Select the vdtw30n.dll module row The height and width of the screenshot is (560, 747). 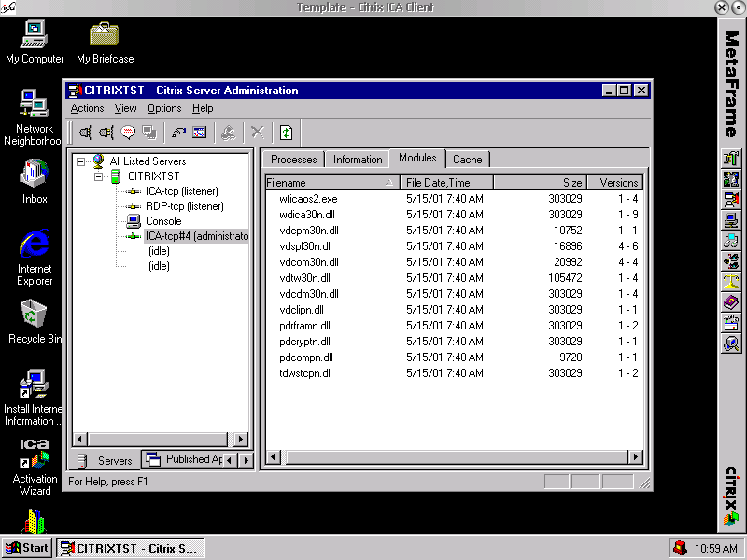coord(454,278)
